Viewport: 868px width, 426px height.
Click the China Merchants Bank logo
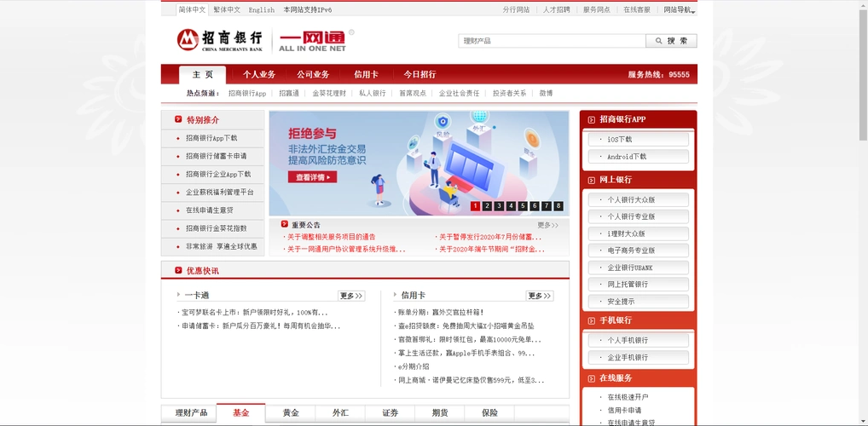(x=220, y=40)
